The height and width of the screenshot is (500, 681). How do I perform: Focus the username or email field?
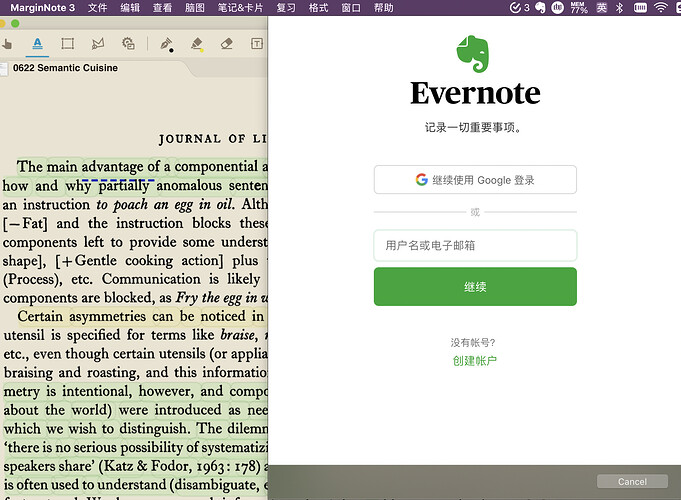pyautogui.click(x=475, y=245)
